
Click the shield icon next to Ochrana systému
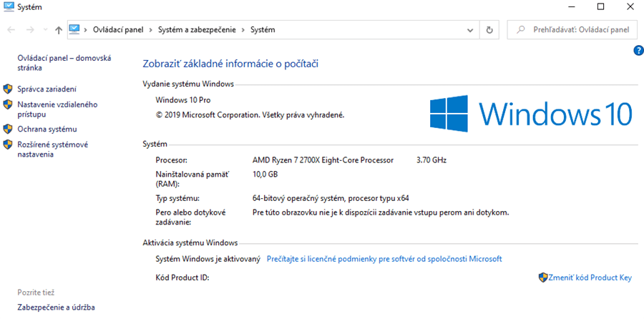click(x=8, y=129)
